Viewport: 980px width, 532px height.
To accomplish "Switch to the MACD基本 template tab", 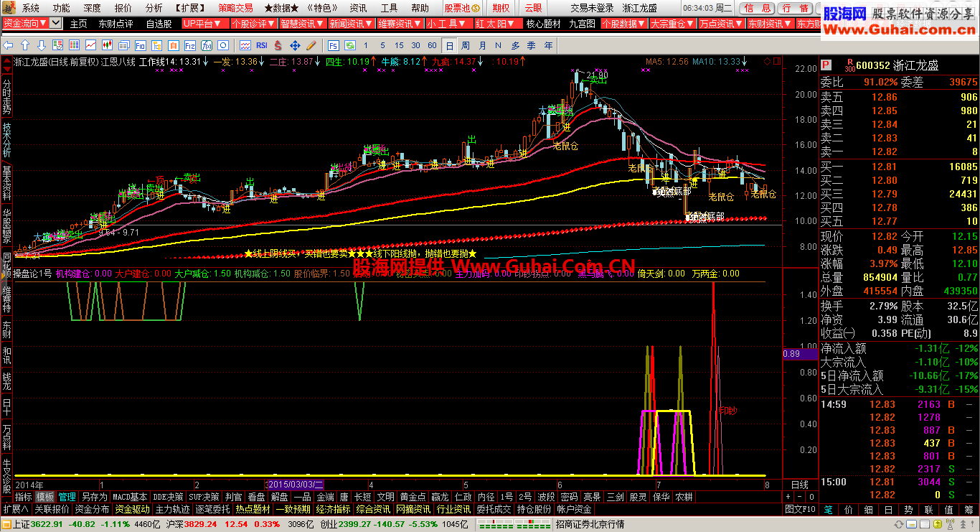I will point(131,497).
